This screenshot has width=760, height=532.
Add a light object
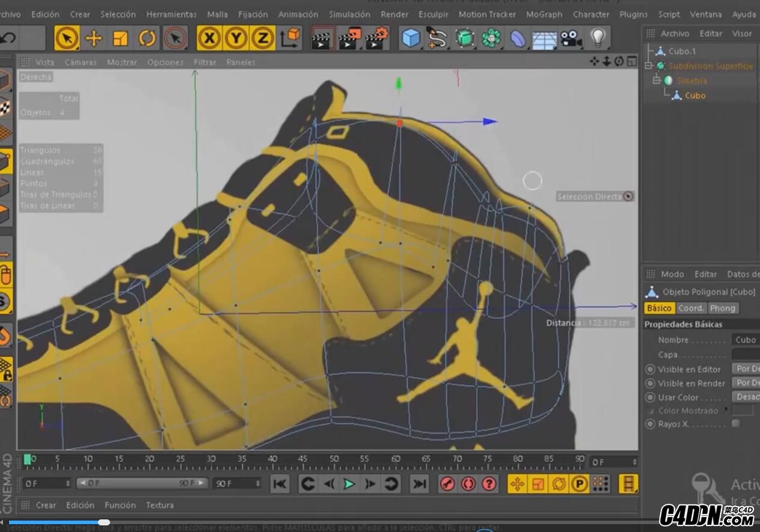[x=598, y=38]
